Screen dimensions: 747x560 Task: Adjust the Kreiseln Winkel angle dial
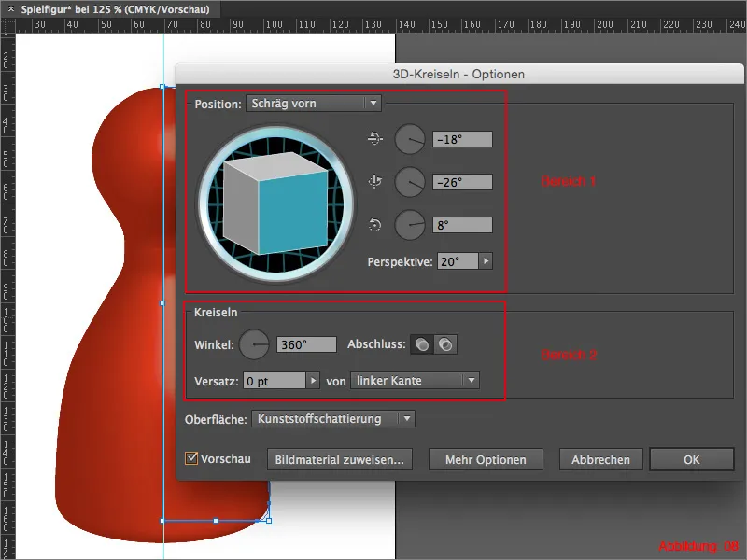[x=254, y=344]
